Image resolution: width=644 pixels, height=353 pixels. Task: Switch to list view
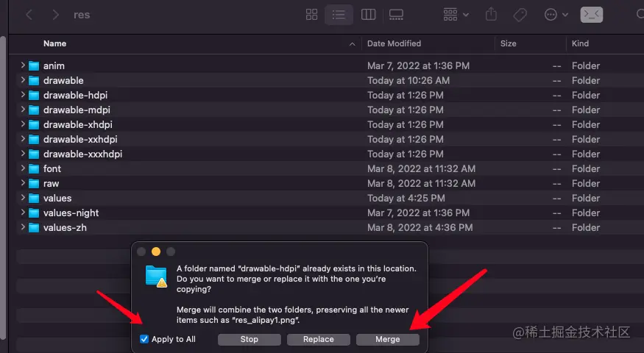point(339,15)
